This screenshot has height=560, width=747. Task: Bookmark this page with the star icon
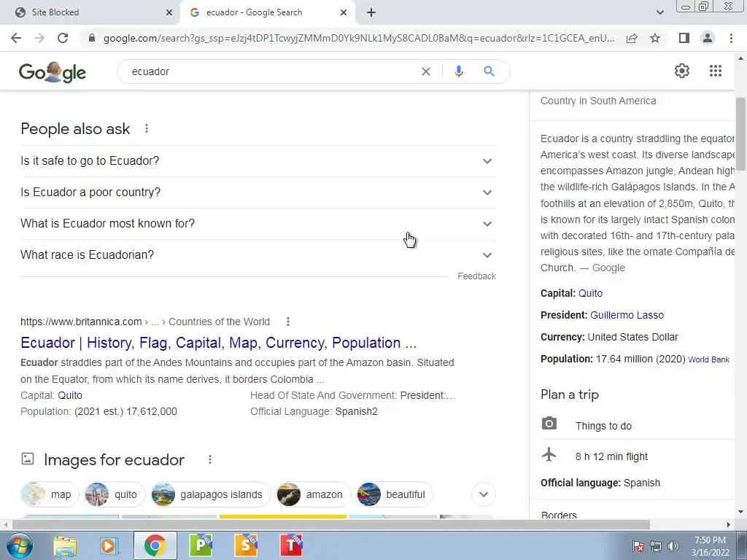click(655, 38)
